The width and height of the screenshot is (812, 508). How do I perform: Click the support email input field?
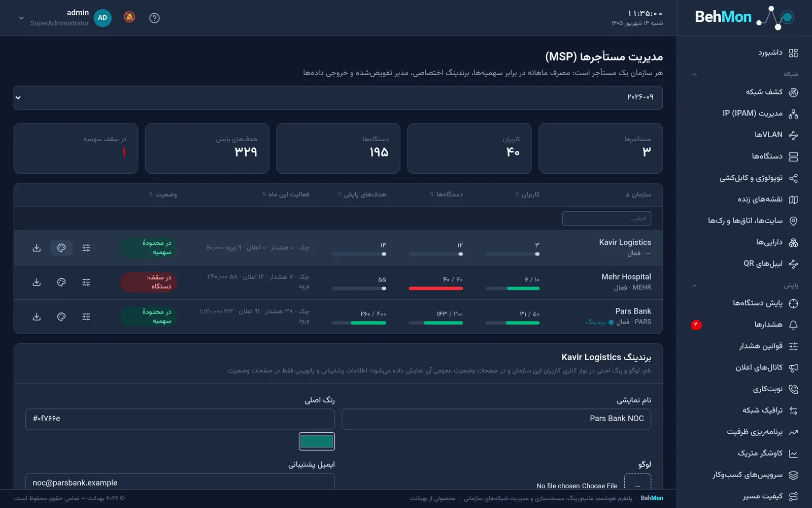pos(180,482)
